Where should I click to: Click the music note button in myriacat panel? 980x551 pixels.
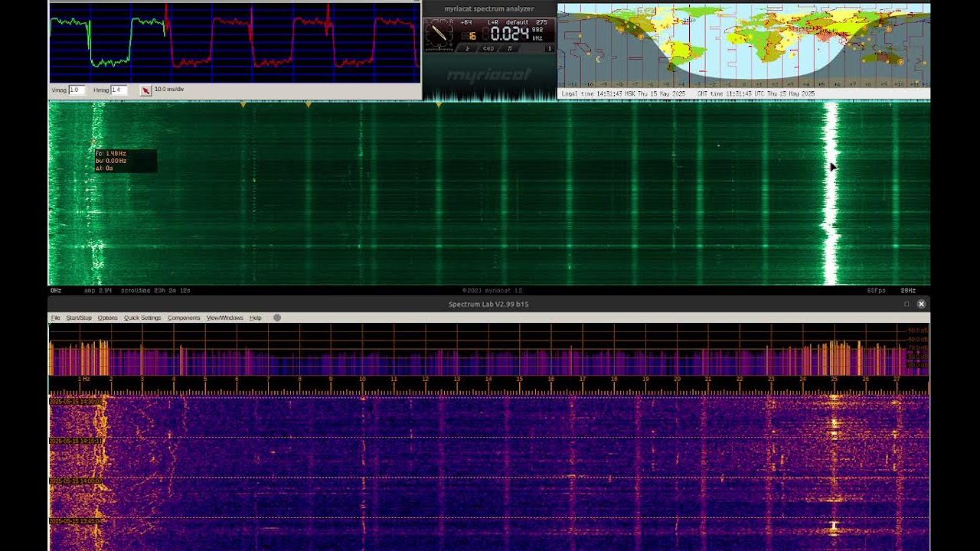510,48
